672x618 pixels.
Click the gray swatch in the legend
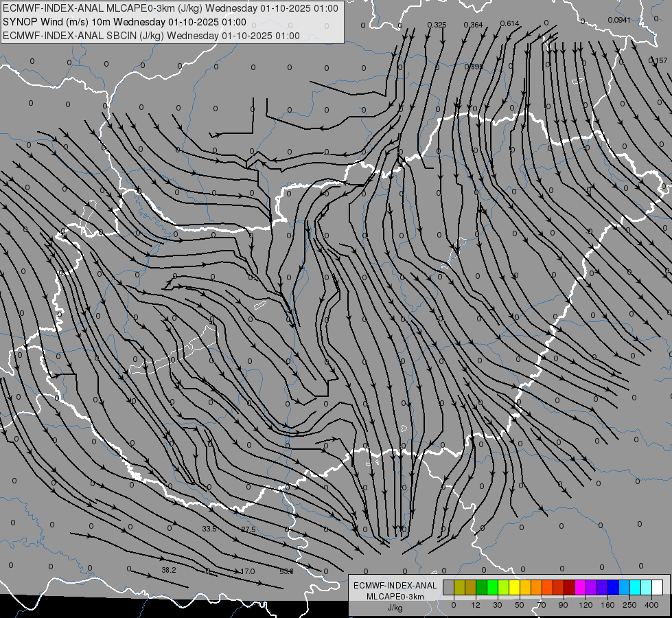[x=449, y=587]
